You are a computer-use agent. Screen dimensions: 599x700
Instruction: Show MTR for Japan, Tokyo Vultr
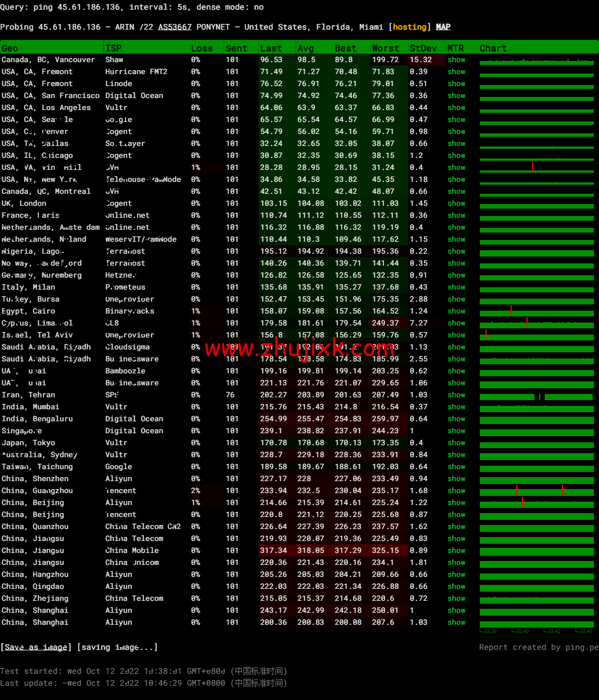(x=456, y=442)
